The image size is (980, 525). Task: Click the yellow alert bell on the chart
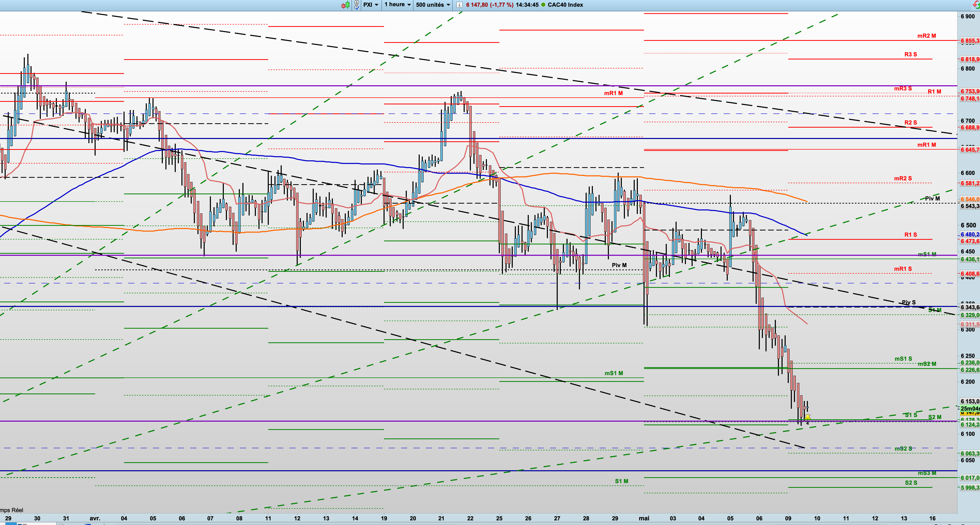[x=807, y=417]
